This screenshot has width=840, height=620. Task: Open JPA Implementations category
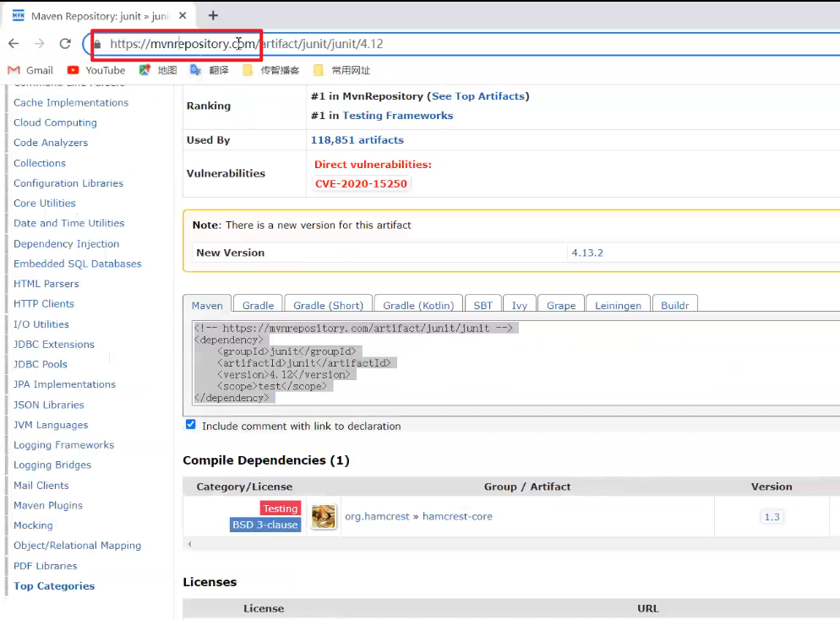64,383
